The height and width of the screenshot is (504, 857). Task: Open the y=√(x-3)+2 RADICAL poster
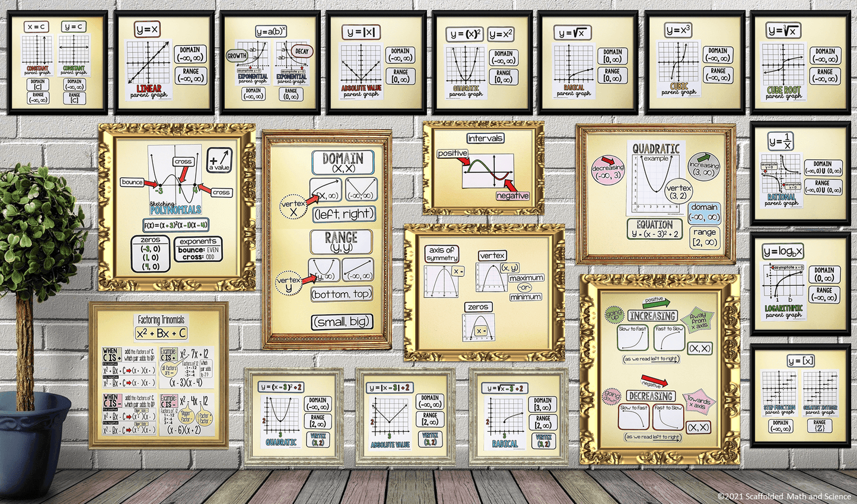click(519, 417)
